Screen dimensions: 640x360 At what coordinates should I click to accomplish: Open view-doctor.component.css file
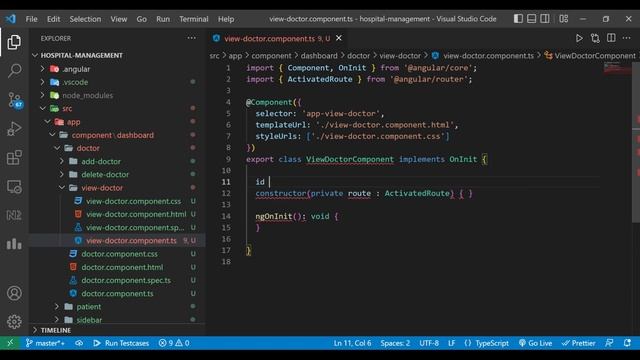(x=133, y=201)
